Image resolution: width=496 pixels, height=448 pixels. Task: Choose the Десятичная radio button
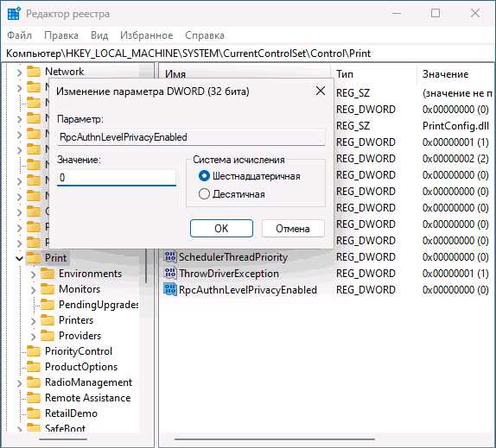click(x=204, y=193)
